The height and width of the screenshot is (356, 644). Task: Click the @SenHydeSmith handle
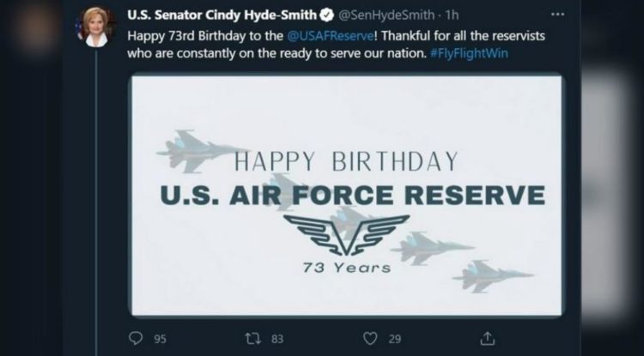click(383, 15)
